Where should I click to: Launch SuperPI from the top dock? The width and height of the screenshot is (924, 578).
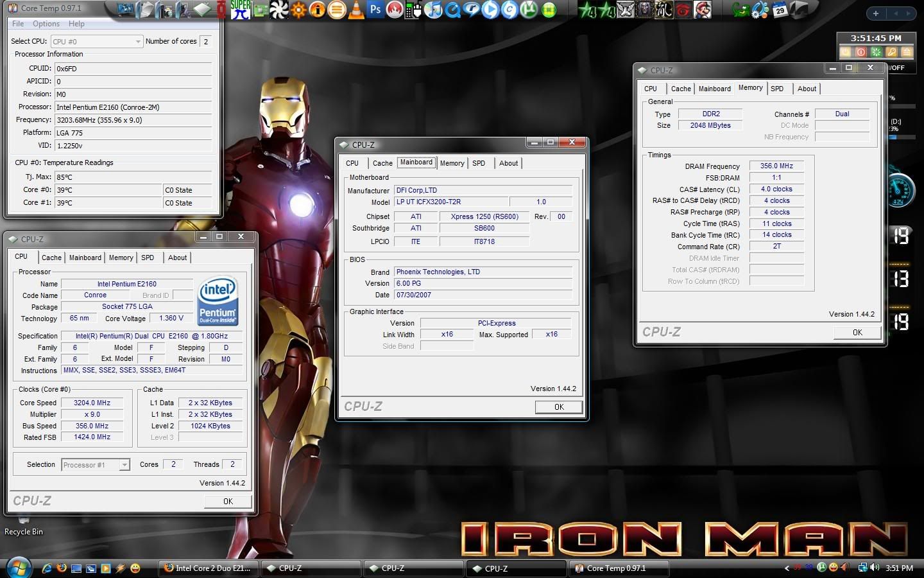pyautogui.click(x=241, y=9)
